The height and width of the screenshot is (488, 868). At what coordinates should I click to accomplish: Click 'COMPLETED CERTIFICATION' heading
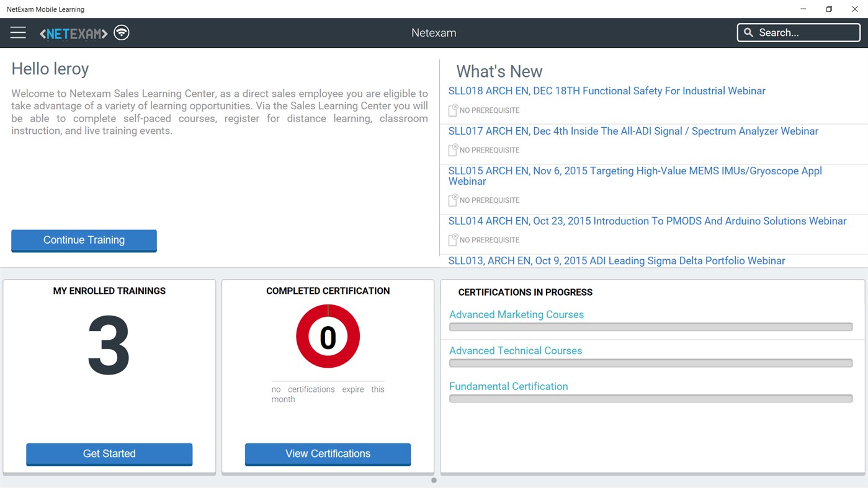pos(328,291)
